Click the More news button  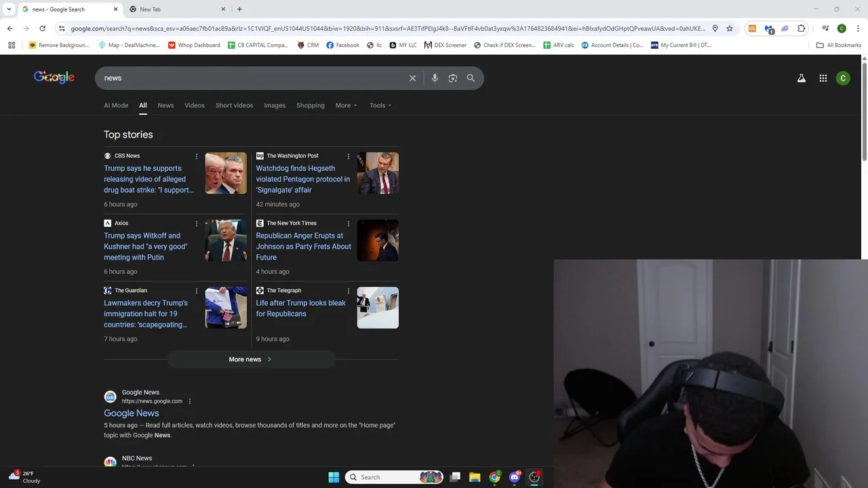(x=251, y=359)
